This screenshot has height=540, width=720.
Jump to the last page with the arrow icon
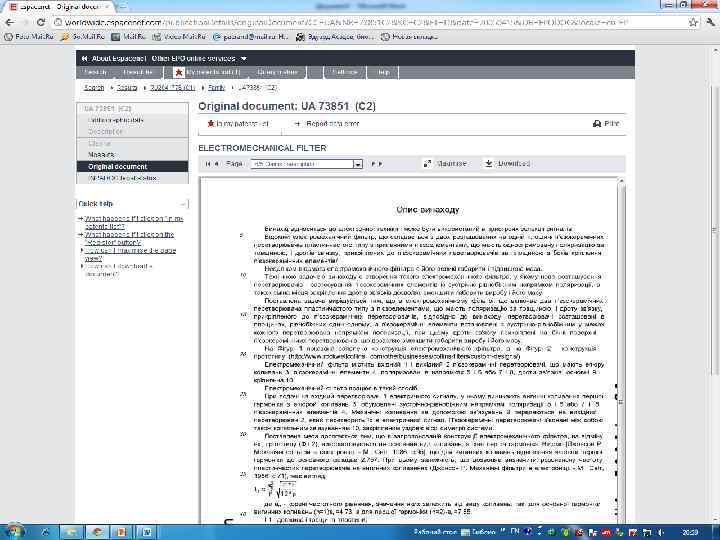[x=380, y=164]
